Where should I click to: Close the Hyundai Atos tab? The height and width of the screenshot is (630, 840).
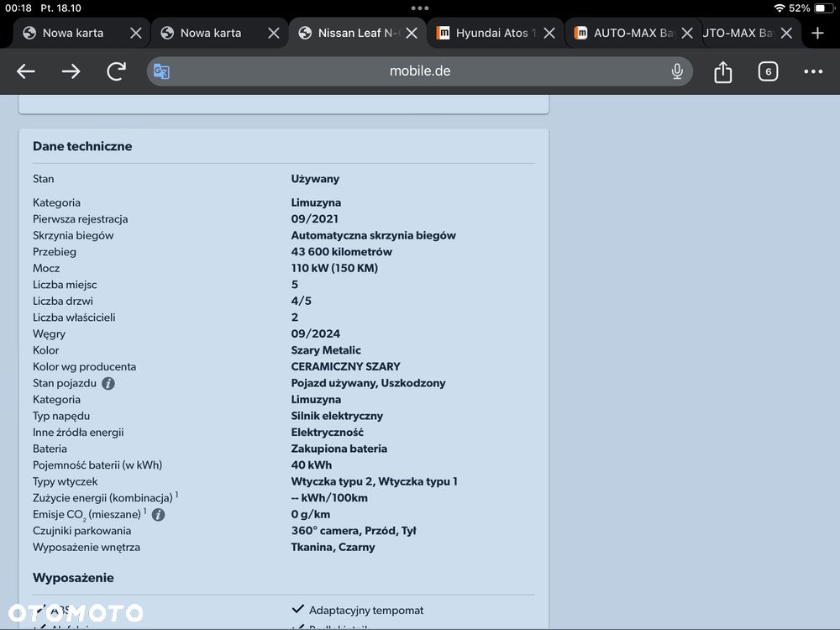(549, 34)
